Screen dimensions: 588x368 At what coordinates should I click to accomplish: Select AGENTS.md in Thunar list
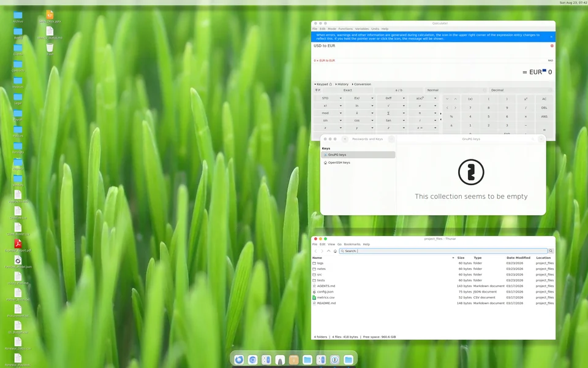point(433,286)
